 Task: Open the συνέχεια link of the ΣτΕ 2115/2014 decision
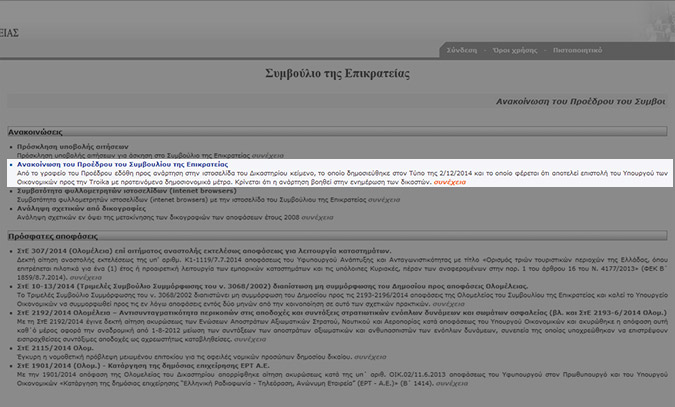370,357
